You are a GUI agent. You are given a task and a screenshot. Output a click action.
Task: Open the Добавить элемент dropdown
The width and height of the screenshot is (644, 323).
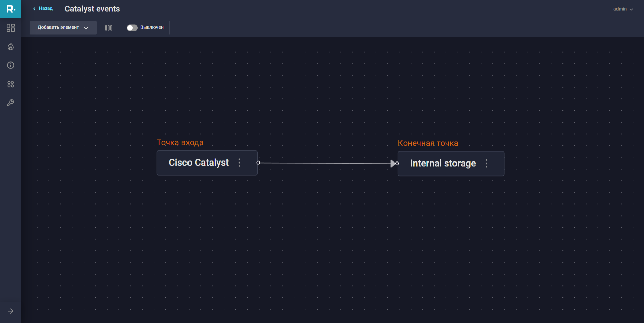[63, 28]
